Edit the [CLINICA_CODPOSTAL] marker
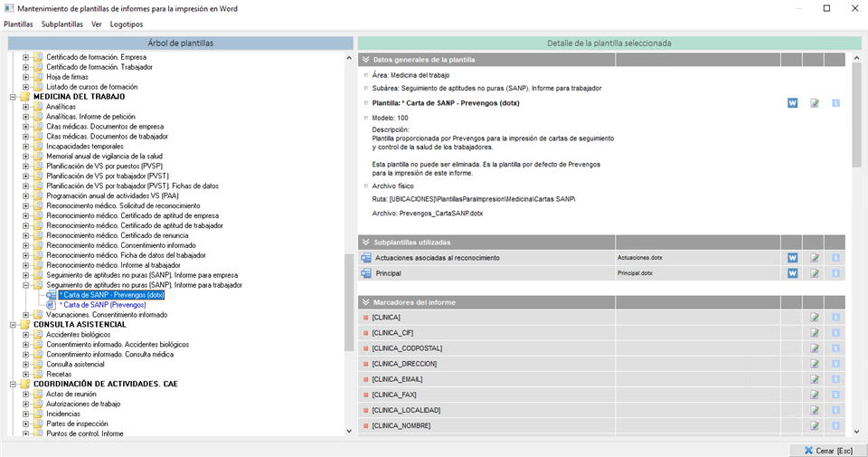This screenshot has height=457, width=868. [x=815, y=348]
